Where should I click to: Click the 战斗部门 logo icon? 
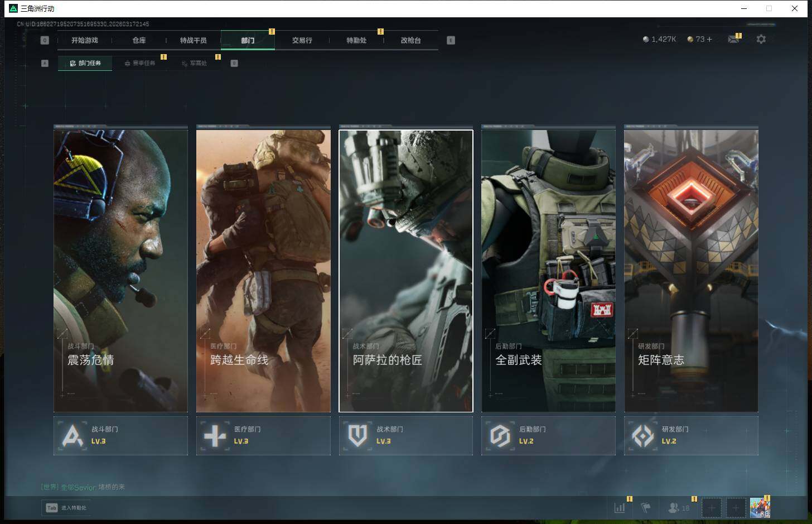pos(72,435)
